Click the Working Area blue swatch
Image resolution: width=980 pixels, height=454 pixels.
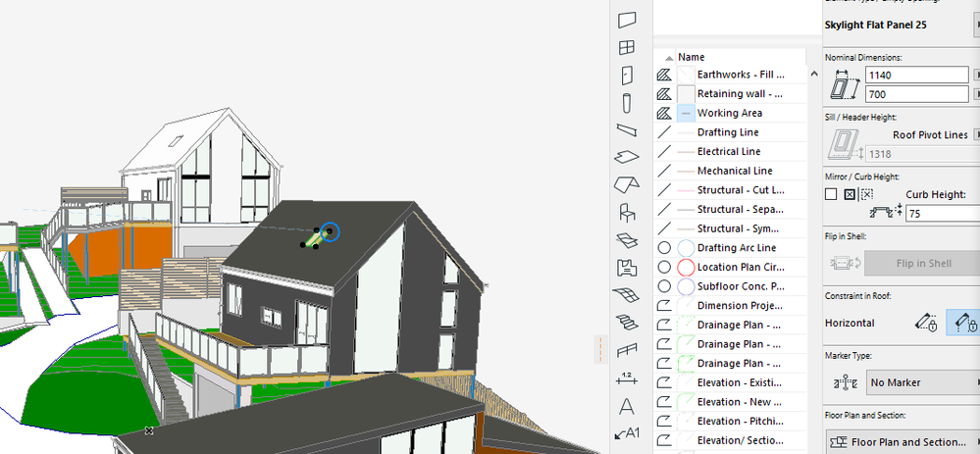pyautogui.click(x=687, y=114)
